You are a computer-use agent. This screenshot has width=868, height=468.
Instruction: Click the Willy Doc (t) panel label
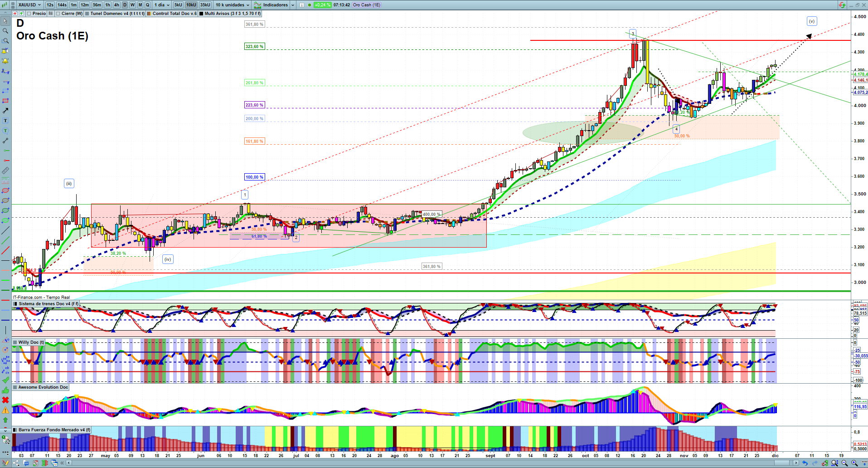pyautogui.click(x=31, y=342)
